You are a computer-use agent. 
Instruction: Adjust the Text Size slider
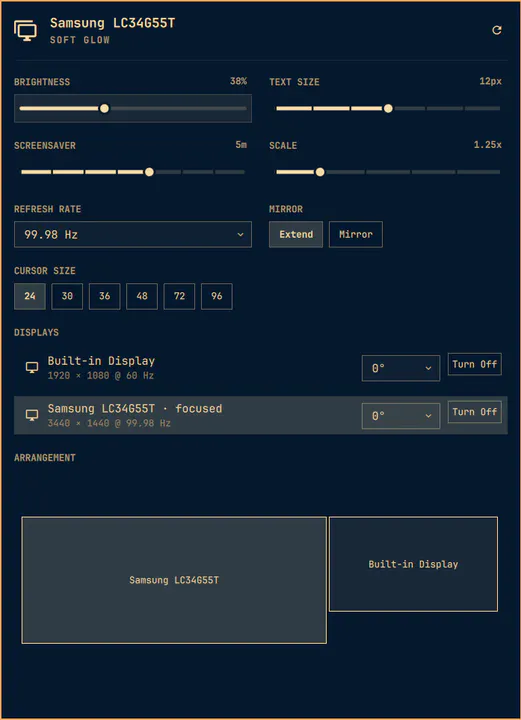pyautogui.click(x=388, y=108)
